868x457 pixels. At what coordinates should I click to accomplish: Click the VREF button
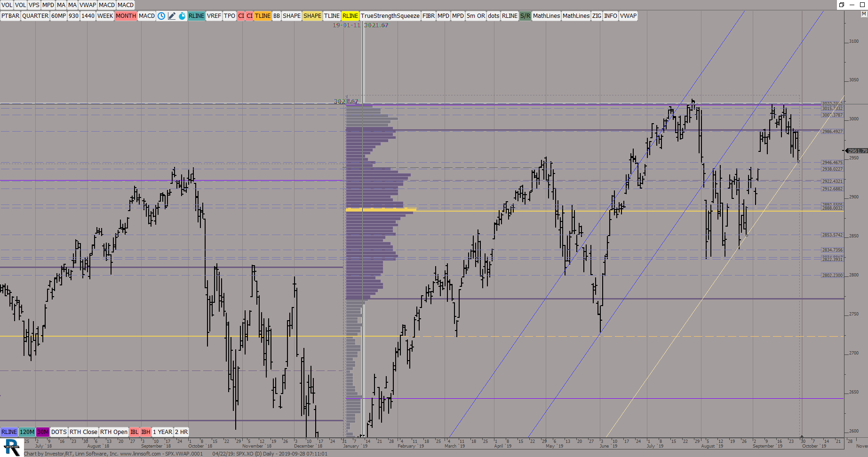(x=214, y=16)
